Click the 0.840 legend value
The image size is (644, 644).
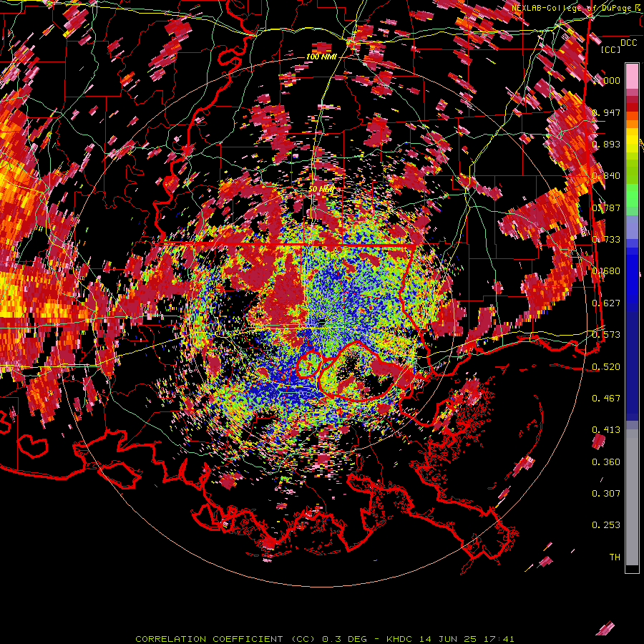point(606,176)
